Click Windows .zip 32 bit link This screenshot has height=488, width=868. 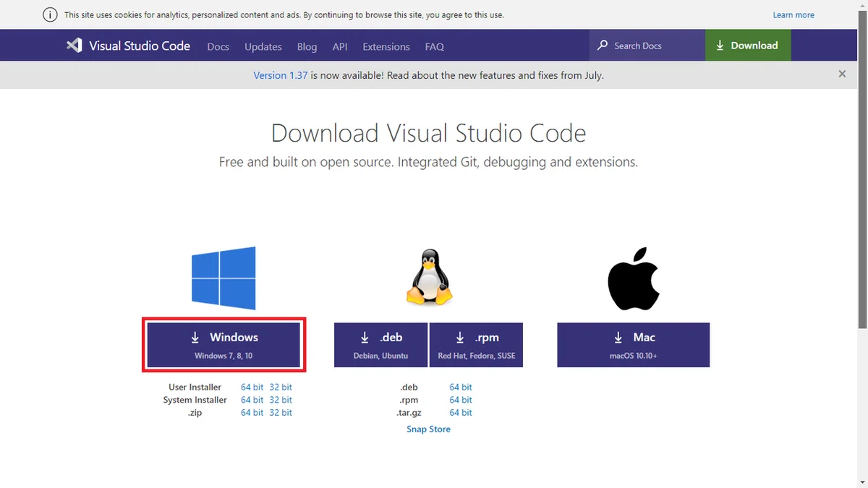281,413
